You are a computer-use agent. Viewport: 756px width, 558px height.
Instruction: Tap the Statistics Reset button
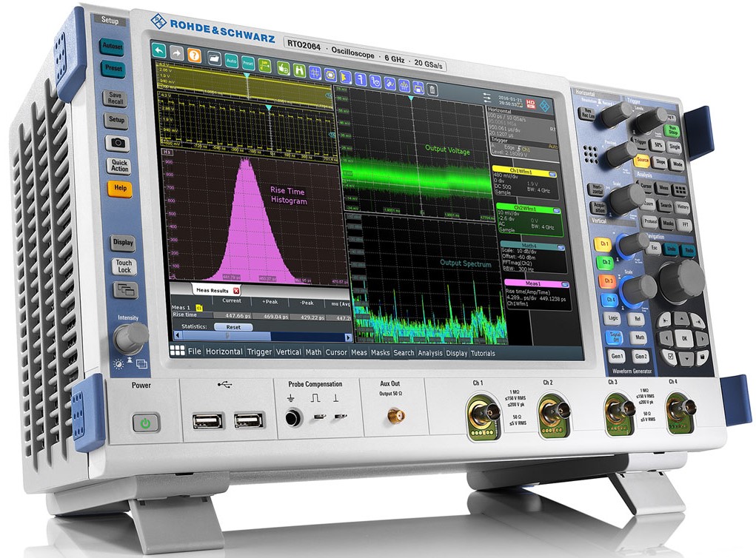click(x=233, y=326)
